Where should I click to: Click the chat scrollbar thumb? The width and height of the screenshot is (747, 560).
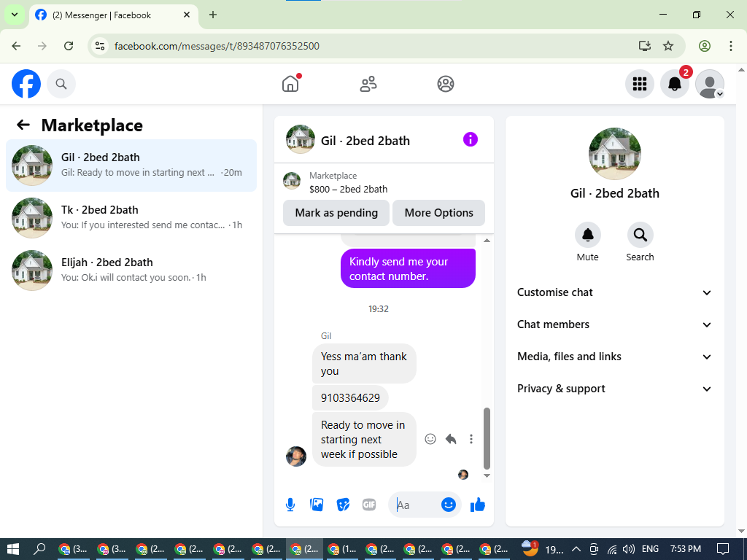[x=487, y=438]
